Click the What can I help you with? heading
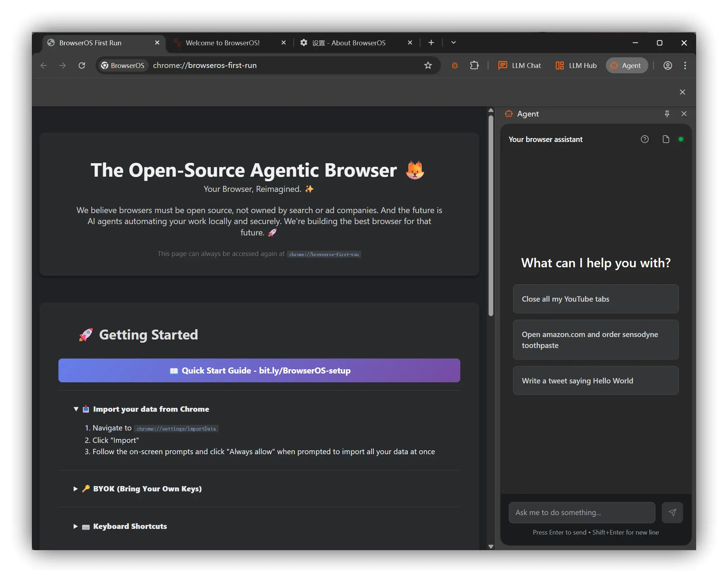This screenshot has width=728, height=582. click(x=596, y=263)
